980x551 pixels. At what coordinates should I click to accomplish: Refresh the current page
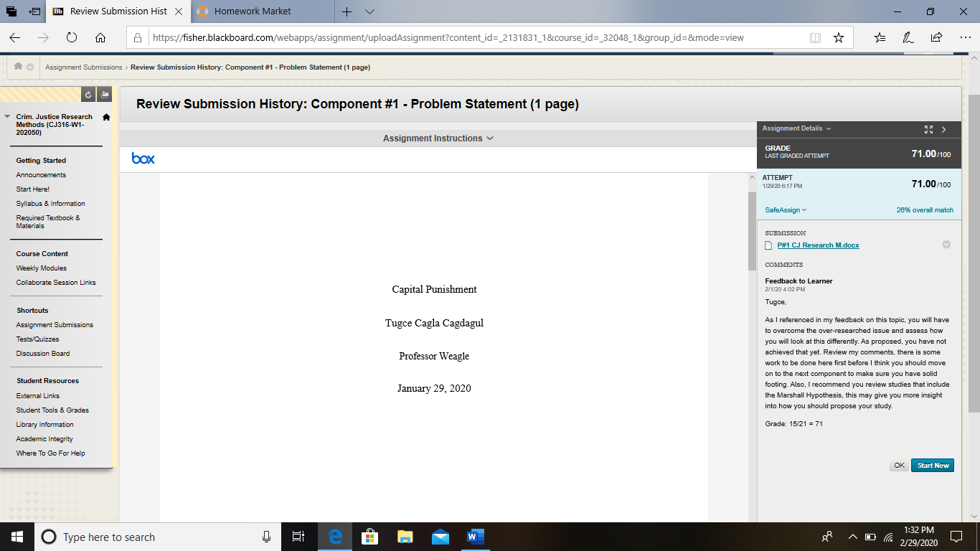pos(72,37)
